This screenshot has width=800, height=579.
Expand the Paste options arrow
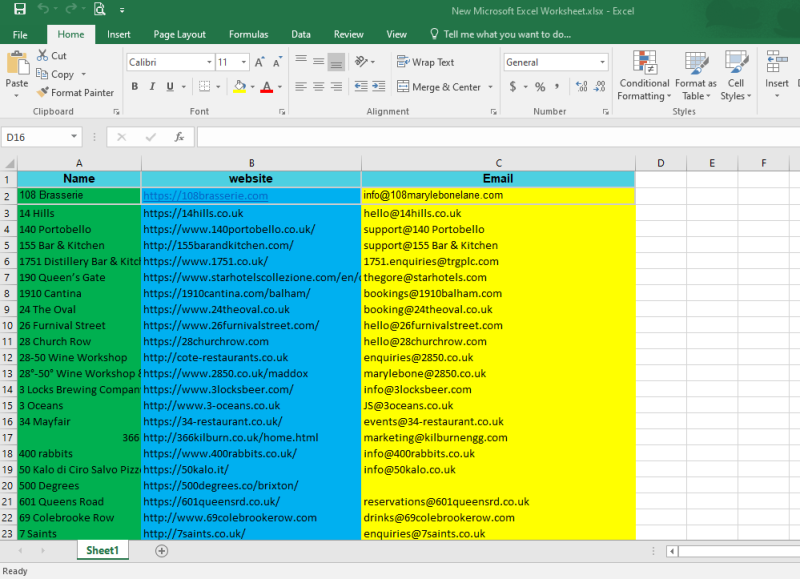[x=16, y=95]
